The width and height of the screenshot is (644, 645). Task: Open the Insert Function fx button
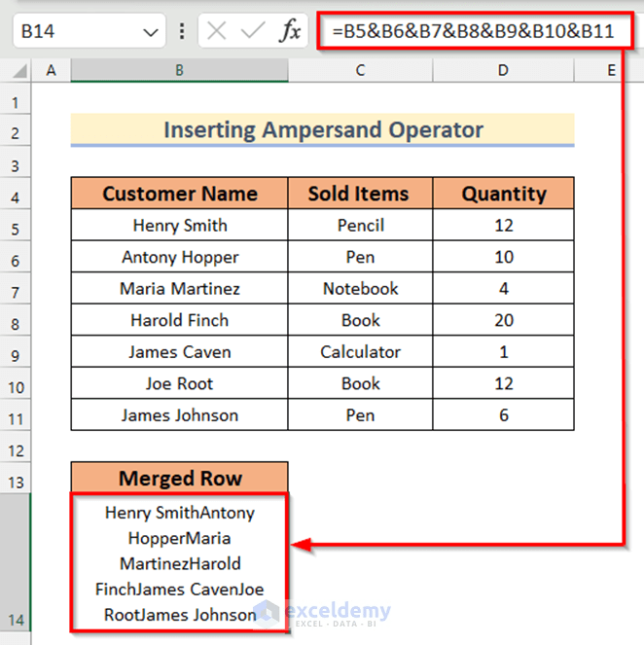pos(290,31)
